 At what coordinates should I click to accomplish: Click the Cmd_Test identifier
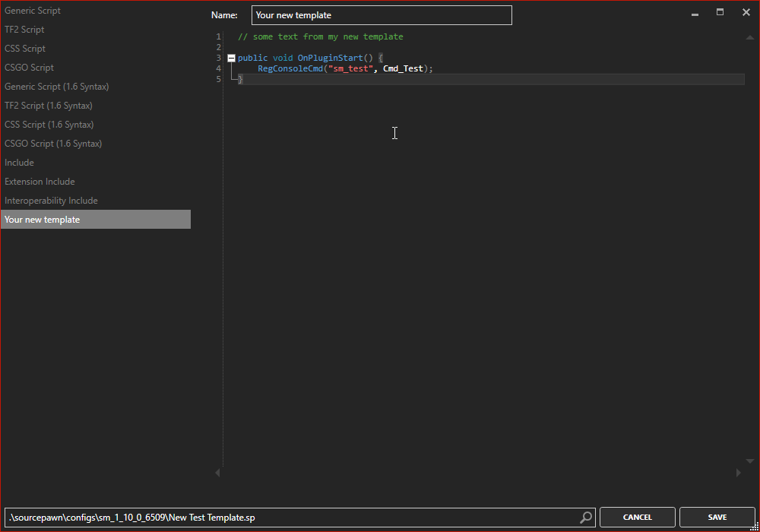[x=403, y=69]
